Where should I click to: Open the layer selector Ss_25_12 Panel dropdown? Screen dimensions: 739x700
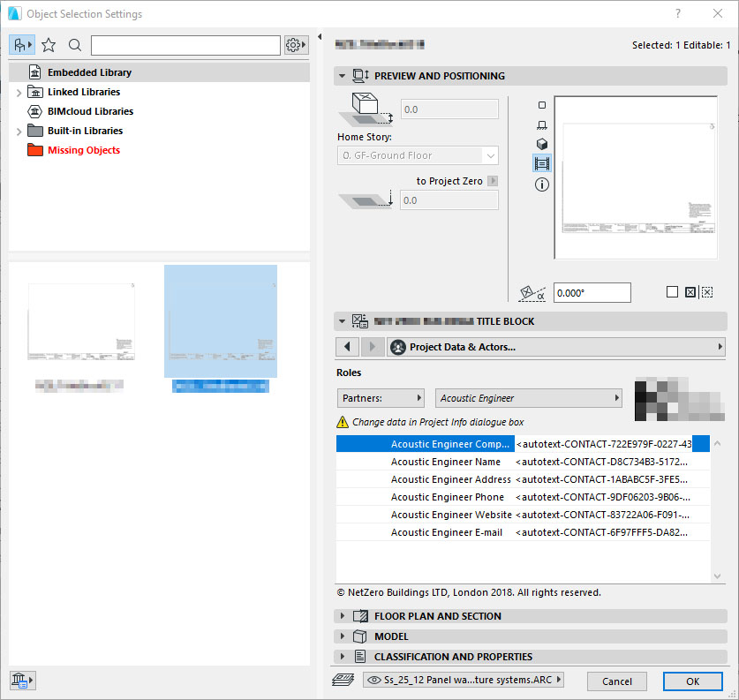coord(464,681)
